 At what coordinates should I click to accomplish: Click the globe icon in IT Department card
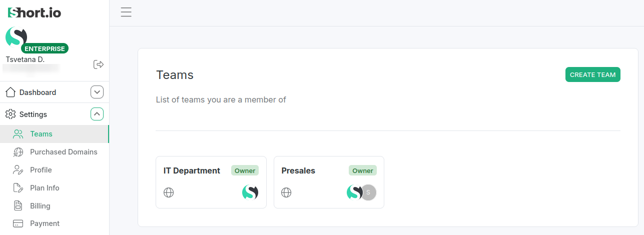[169, 192]
